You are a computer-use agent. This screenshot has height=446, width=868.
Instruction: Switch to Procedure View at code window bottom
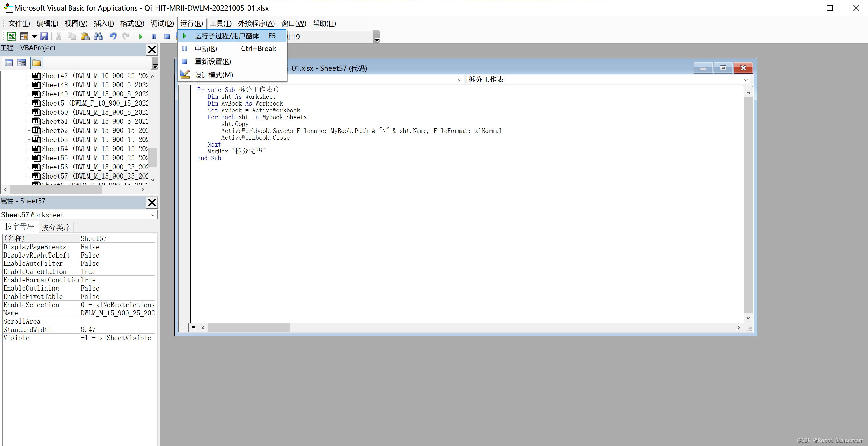tap(183, 327)
